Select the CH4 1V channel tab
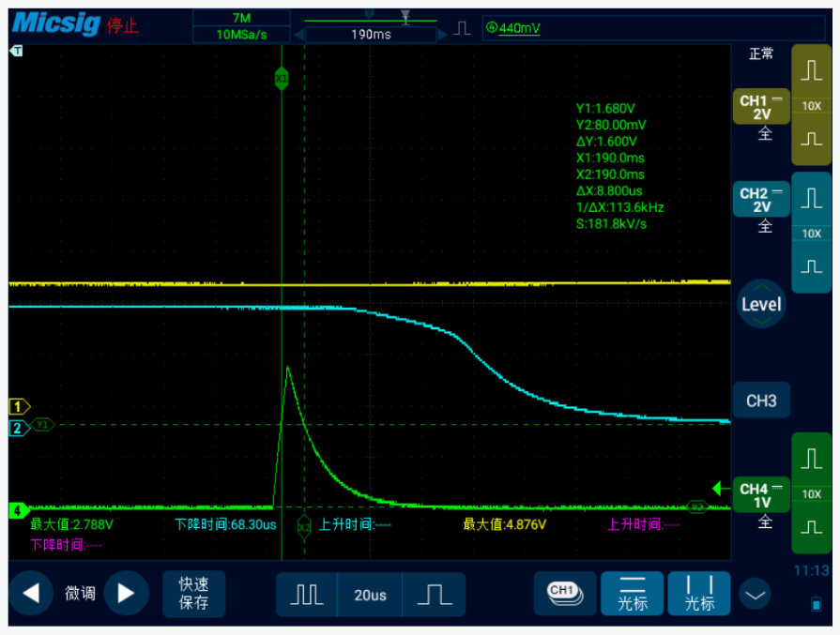This screenshot has height=635, width=840. 760,495
